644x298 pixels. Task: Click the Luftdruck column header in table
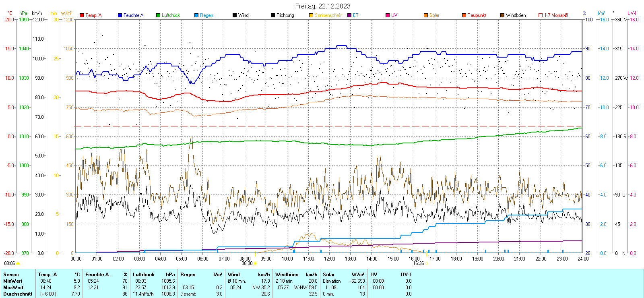pyautogui.click(x=144, y=275)
